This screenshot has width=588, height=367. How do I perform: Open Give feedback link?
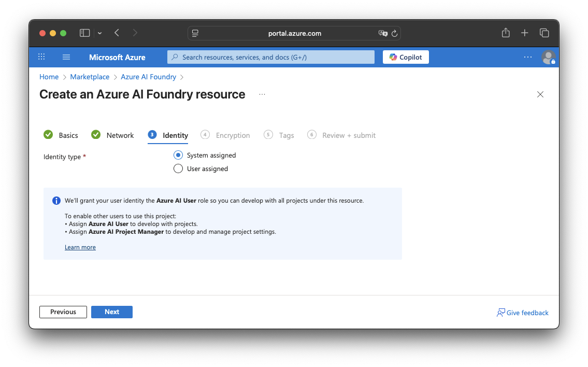click(522, 313)
